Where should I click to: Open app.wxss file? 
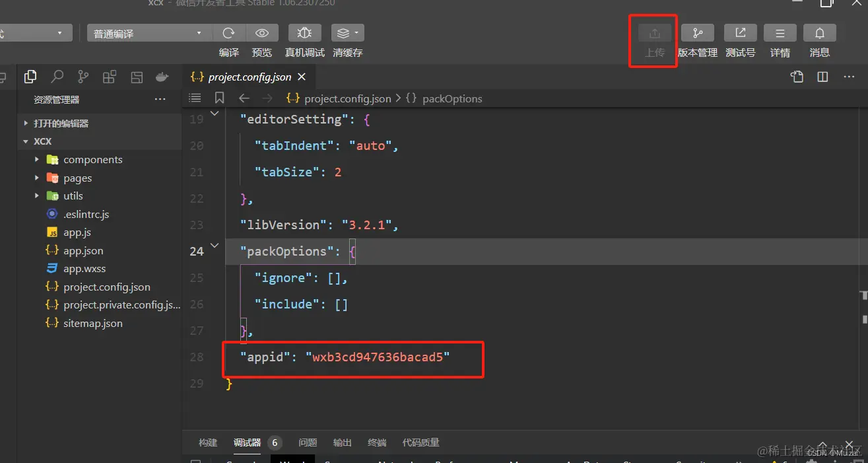99,269
